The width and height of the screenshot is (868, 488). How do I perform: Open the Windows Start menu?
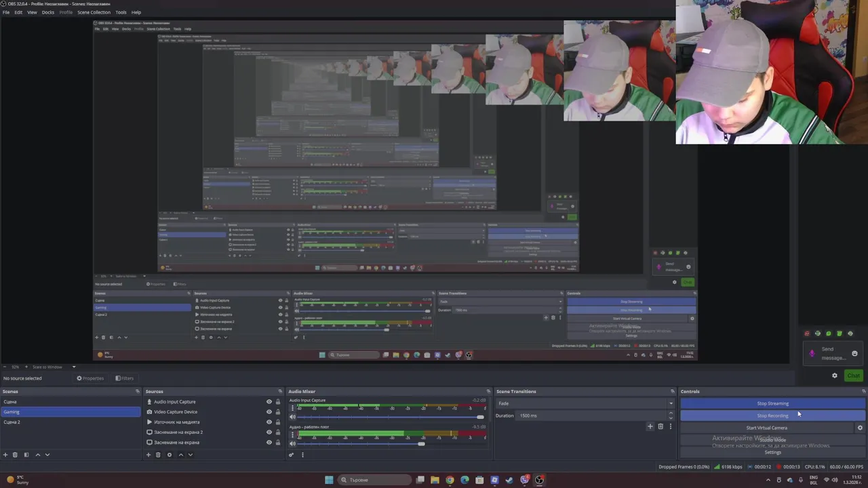pyautogui.click(x=329, y=480)
